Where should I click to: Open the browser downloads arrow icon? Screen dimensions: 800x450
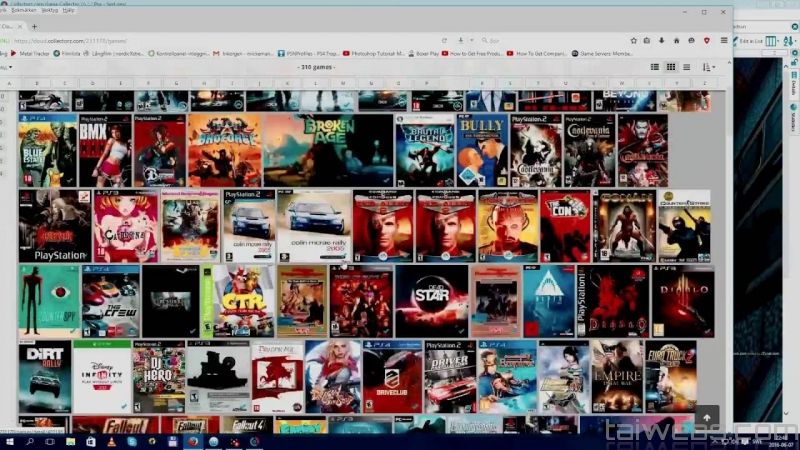659,40
